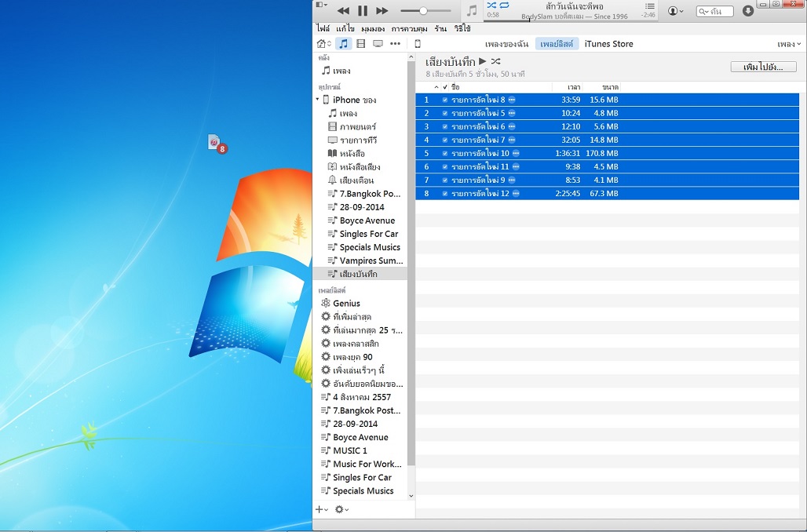Image resolution: width=807 pixels, height=532 pixels.
Task: Click the volume slider knob
Action: 423,11
